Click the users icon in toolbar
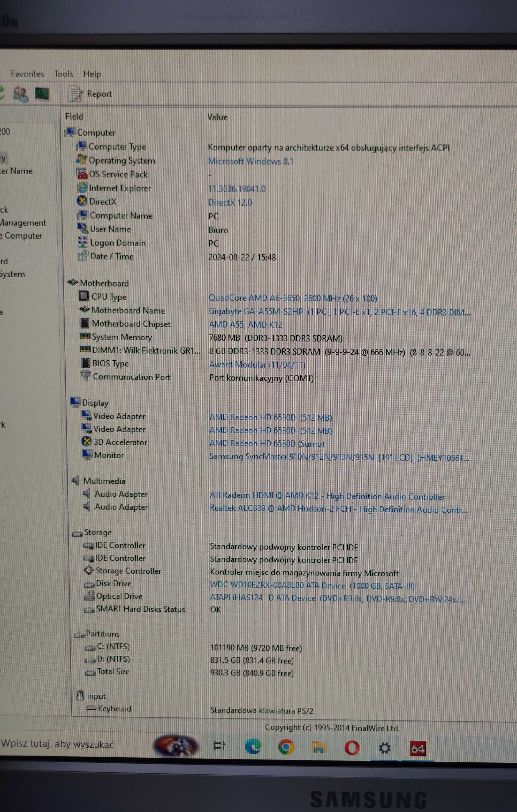The image size is (517, 812). [x=20, y=94]
